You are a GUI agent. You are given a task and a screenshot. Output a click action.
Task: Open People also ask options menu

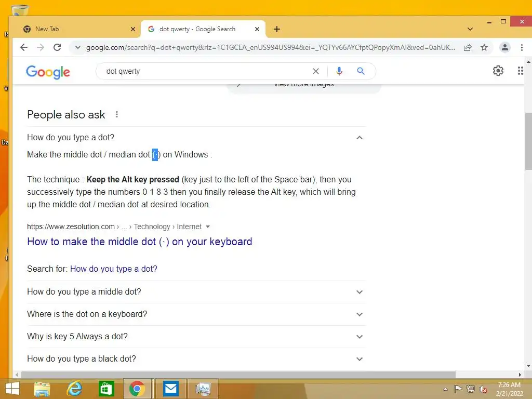pyautogui.click(x=117, y=115)
